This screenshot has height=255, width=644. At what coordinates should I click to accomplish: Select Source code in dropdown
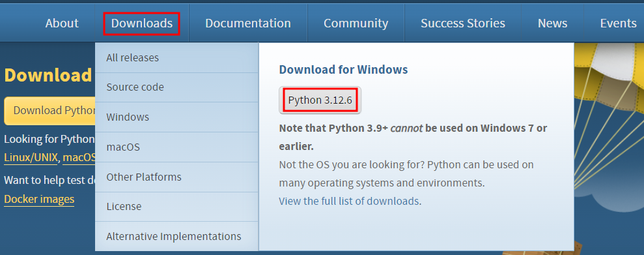coord(176,87)
